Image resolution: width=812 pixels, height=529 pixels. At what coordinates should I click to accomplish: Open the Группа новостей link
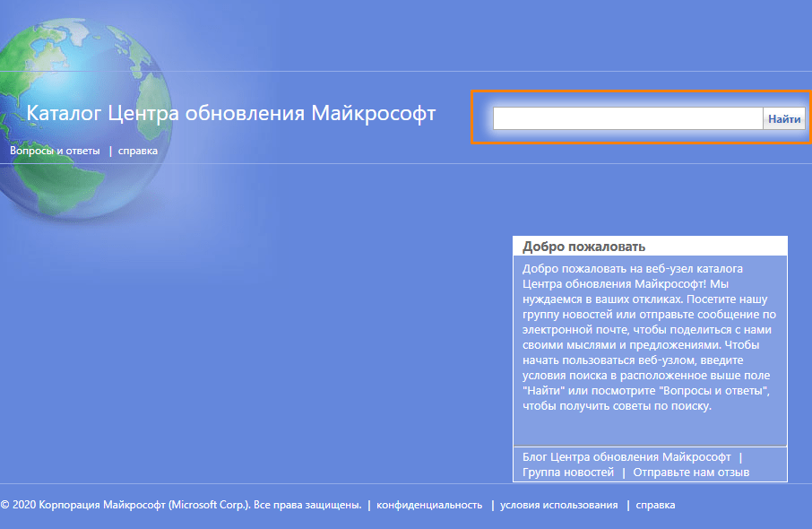[x=568, y=472]
